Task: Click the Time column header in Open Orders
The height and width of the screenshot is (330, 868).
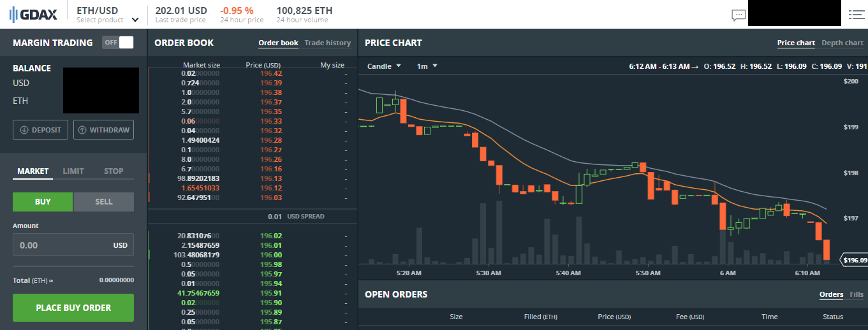Action: (x=769, y=317)
